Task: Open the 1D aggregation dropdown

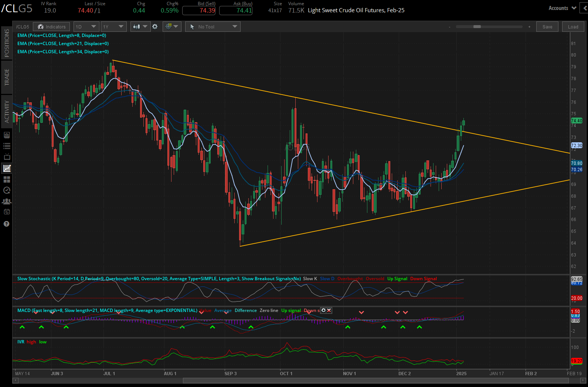Action: 86,27
